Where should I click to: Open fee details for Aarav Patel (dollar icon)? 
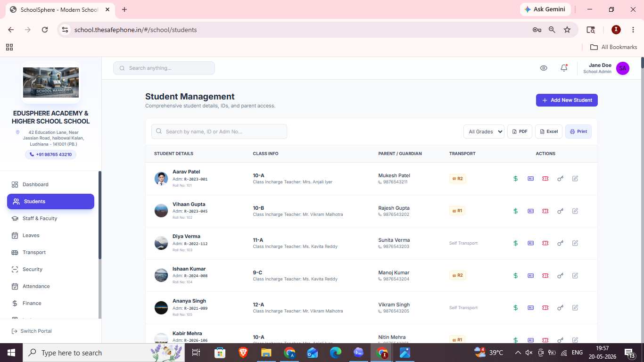tap(516, 179)
